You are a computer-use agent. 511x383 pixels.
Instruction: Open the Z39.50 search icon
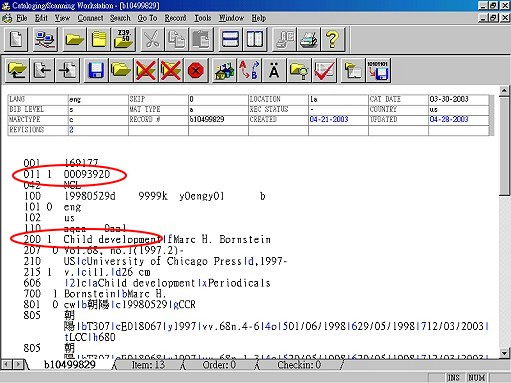(x=123, y=39)
